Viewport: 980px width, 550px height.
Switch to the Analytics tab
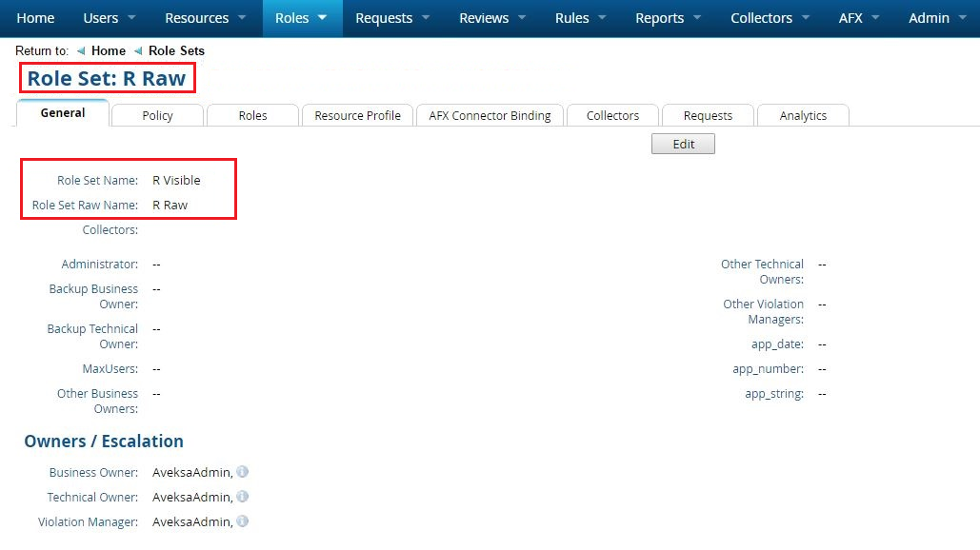click(x=803, y=115)
